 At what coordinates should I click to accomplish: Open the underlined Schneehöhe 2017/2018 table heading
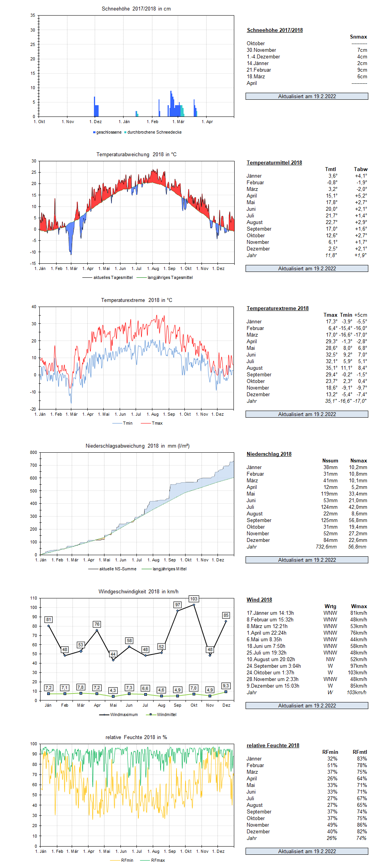275,30
